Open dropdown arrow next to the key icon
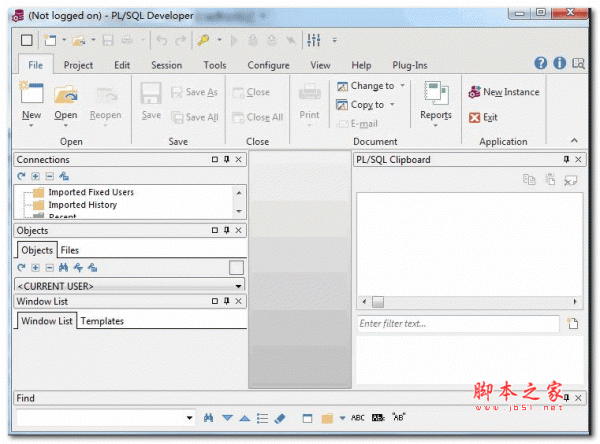 (220, 39)
